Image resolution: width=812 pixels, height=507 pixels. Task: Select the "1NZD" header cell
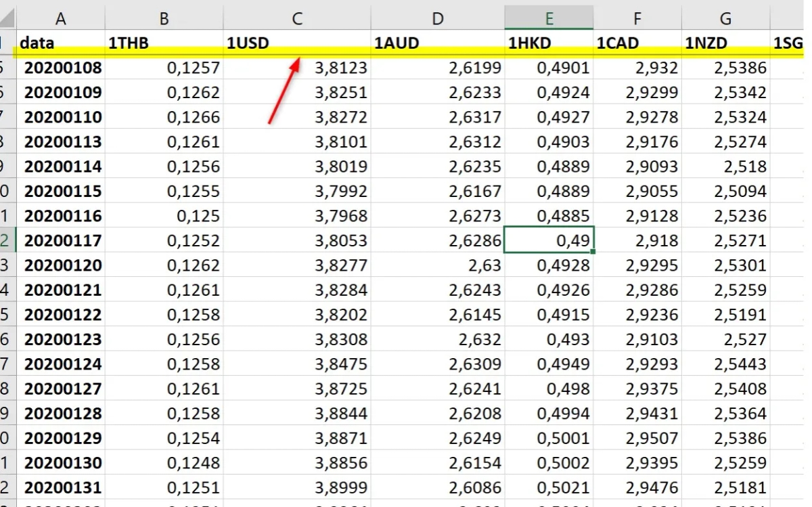tap(725, 43)
